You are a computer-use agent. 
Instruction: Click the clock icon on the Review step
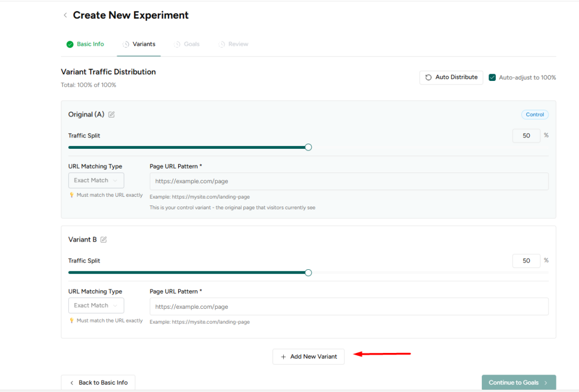pyautogui.click(x=222, y=44)
